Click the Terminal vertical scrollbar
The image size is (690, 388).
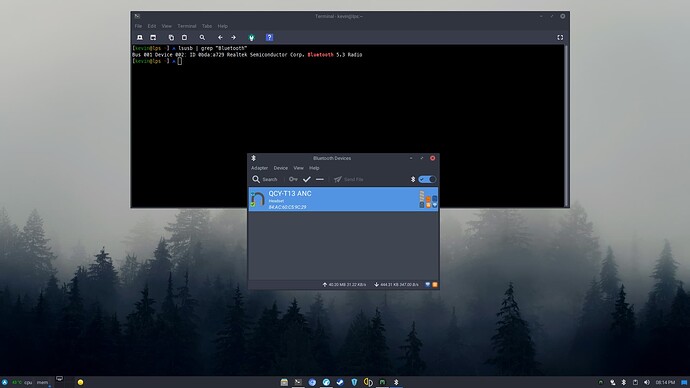point(567,125)
